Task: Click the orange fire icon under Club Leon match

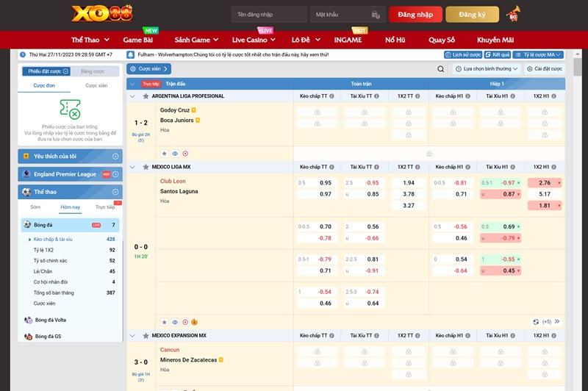Action: tap(194, 322)
